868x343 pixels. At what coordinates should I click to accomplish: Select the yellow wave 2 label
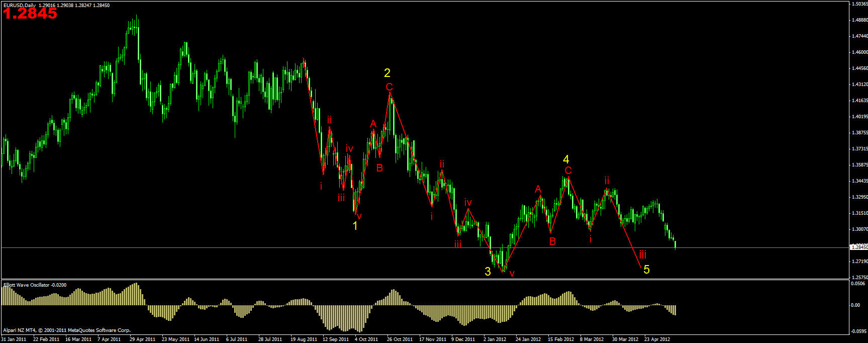click(x=387, y=73)
